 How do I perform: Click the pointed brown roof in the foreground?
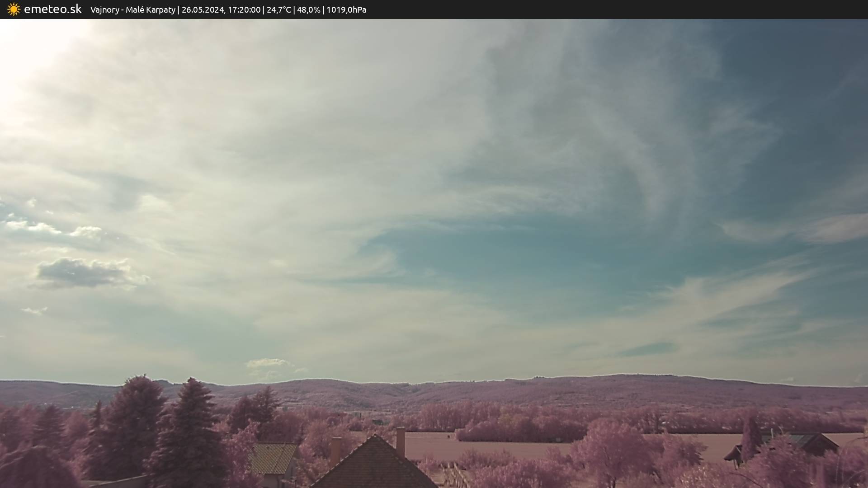coord(374,465)
